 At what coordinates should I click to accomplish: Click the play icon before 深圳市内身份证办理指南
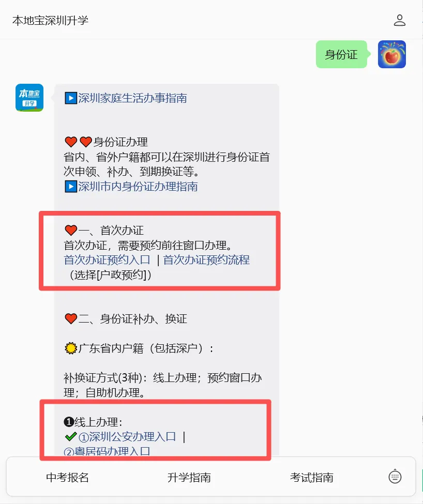coord(71,187)
